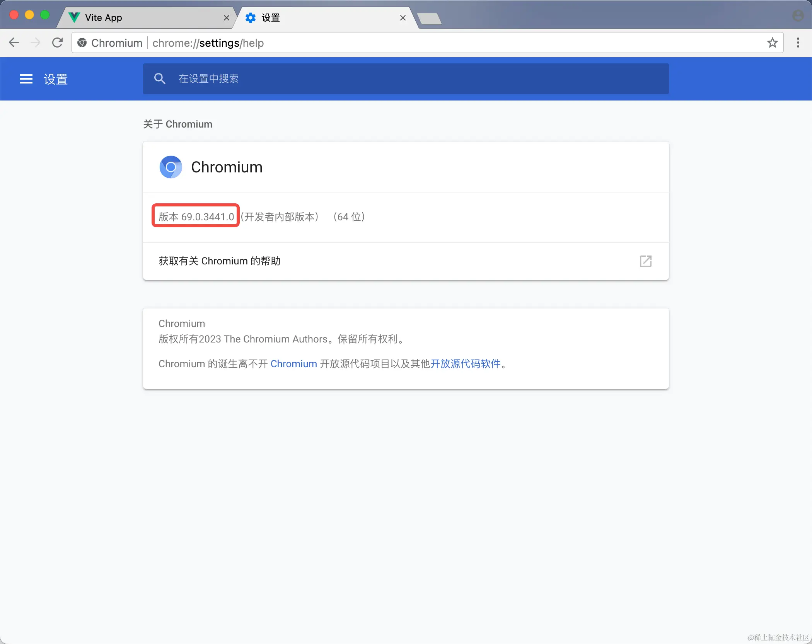Reload the current page
This screenshot has width=812, height=644.
57,43
